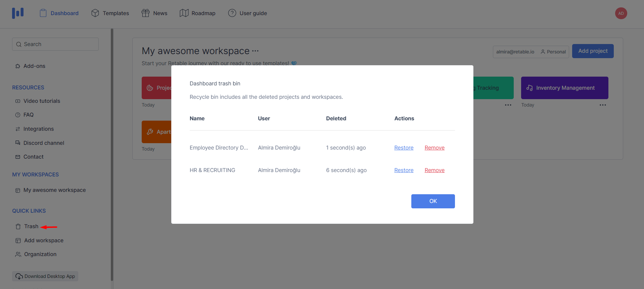Open the Roadmap page
This screenshot has height=289, width=644.
pyautogui.click(x=197, y=13)
